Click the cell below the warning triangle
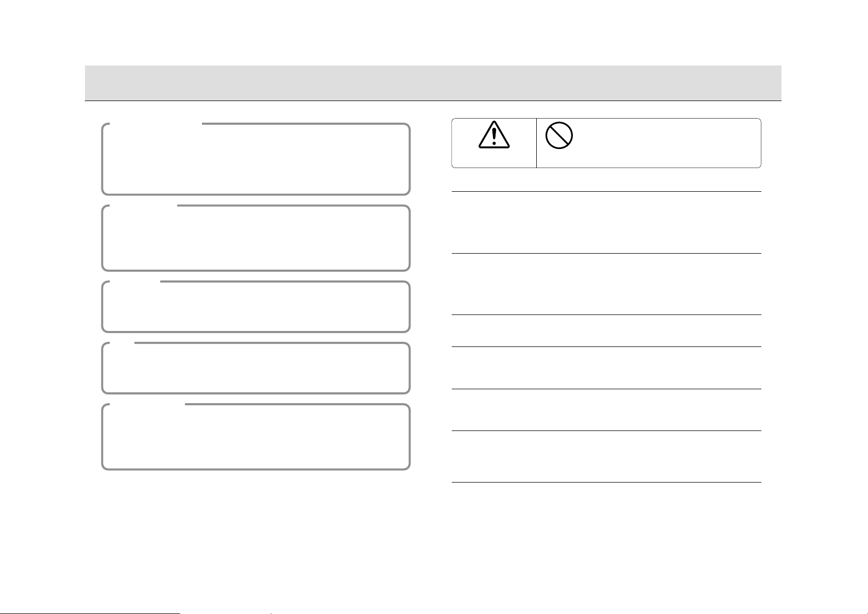 493,159
